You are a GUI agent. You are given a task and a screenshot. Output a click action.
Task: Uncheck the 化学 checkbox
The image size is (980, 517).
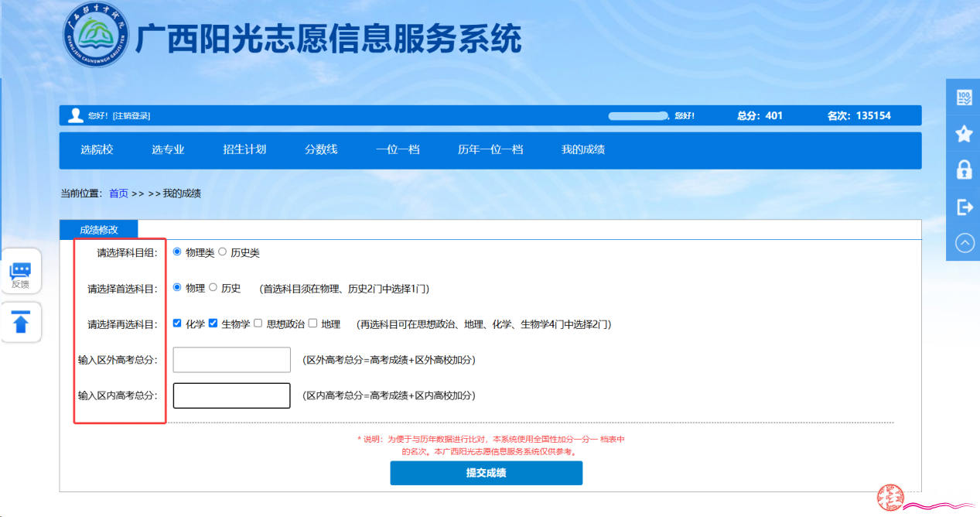pyautogui.click(x=177, y=324)
